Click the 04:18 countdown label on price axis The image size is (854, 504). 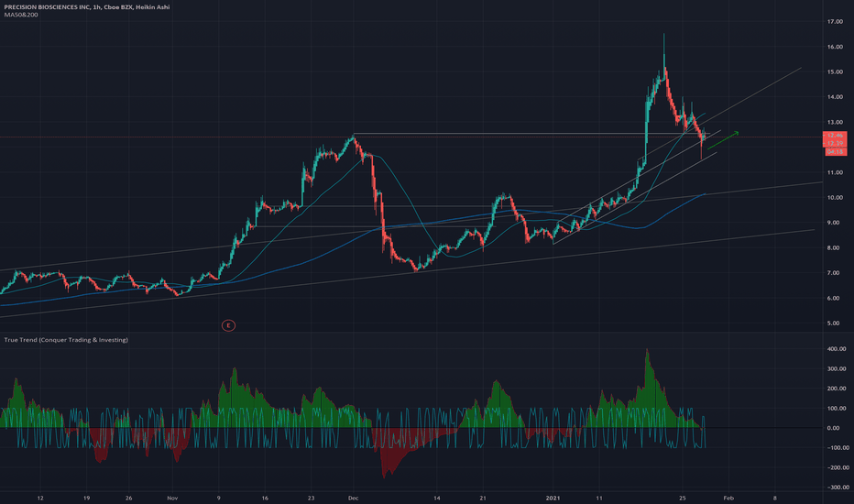point(835,151)
